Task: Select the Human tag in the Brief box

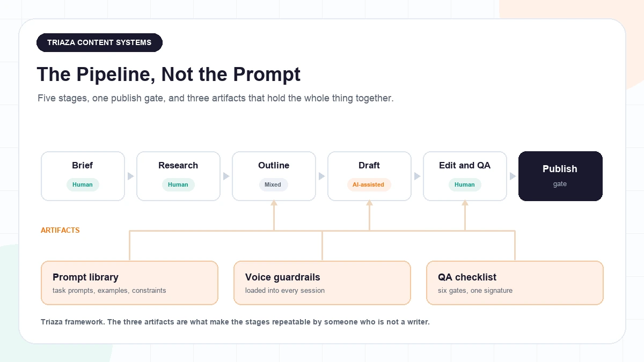Action: 83,184
